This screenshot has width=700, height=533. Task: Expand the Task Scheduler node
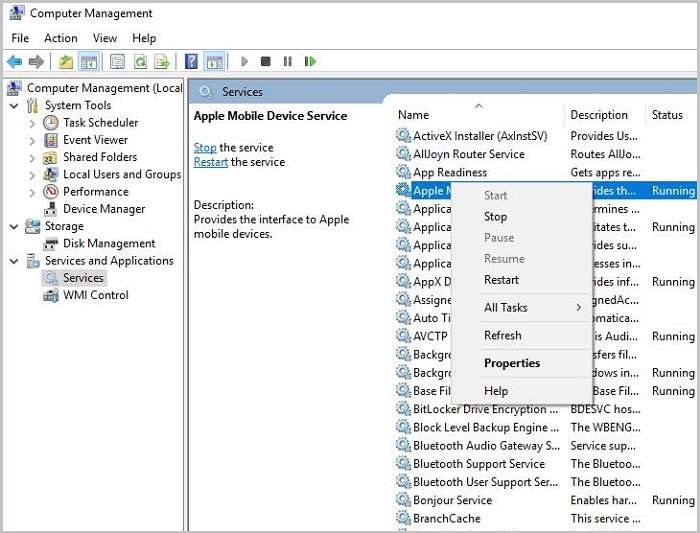point(32,123)
